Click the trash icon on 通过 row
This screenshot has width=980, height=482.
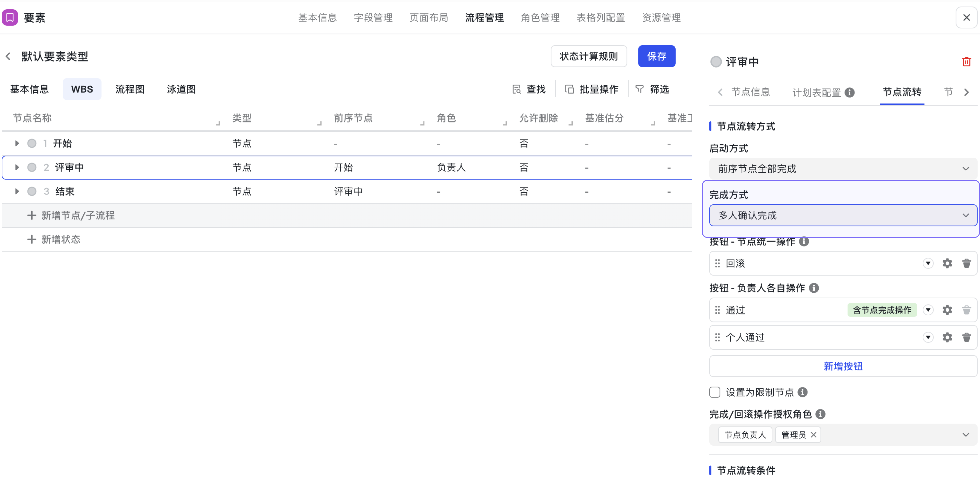(966, 310)
